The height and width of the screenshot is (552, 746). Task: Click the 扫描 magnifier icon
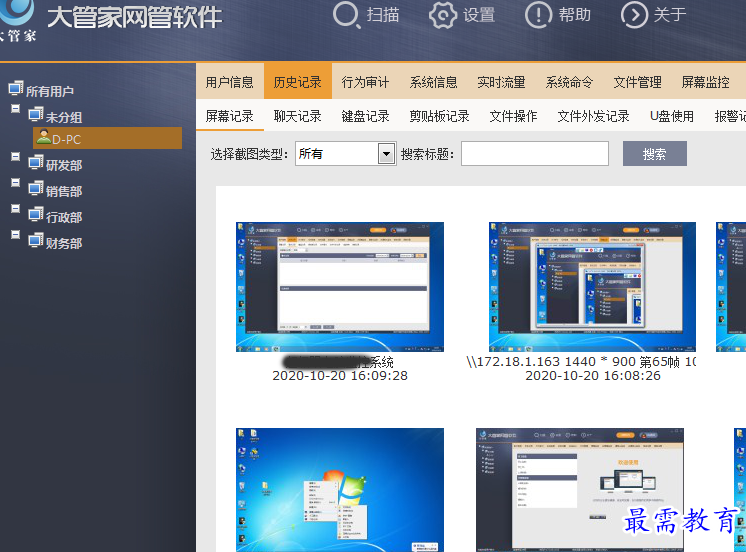346,15
